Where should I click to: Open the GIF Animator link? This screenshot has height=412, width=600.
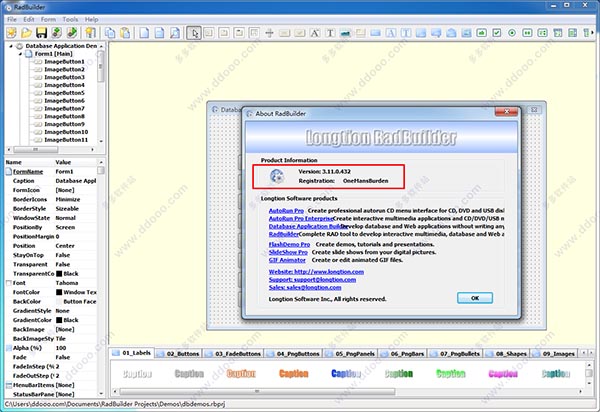[x=287, y=260]
